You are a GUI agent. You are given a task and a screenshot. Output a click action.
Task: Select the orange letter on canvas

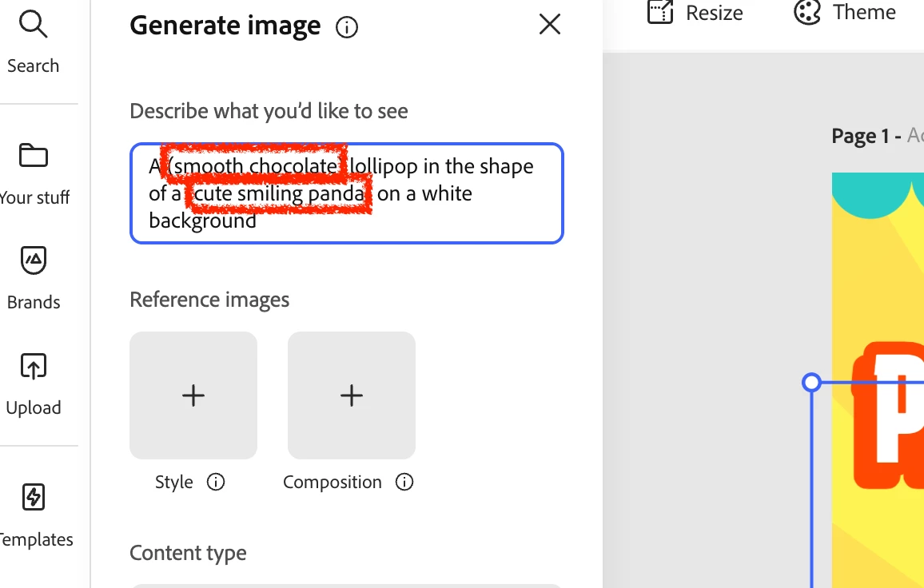point(889,415)
